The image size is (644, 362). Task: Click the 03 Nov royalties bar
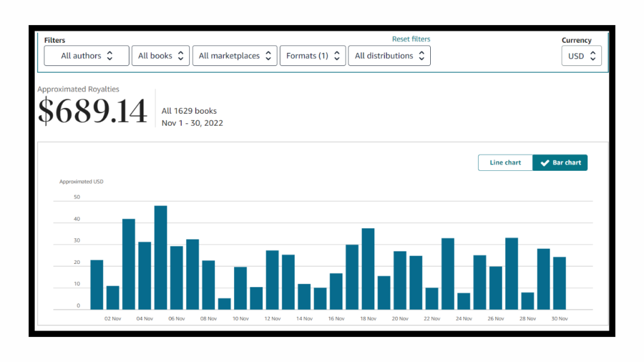(x=129, y=264)
